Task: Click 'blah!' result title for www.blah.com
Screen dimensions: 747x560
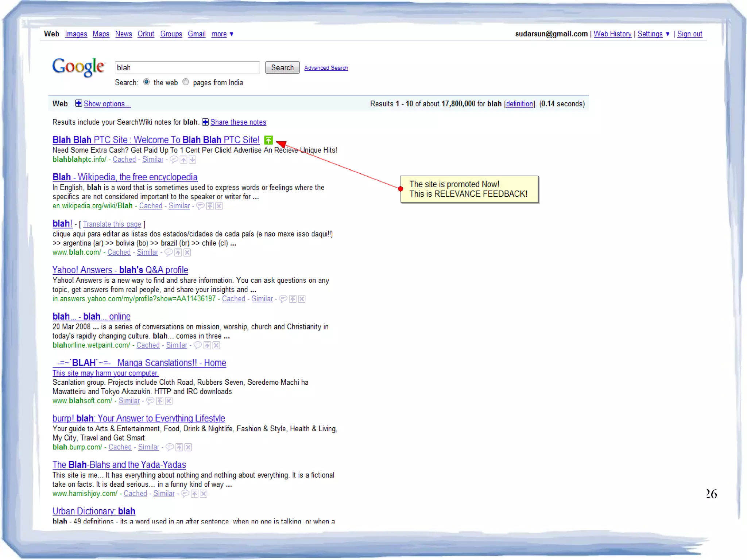Action: 62,223
